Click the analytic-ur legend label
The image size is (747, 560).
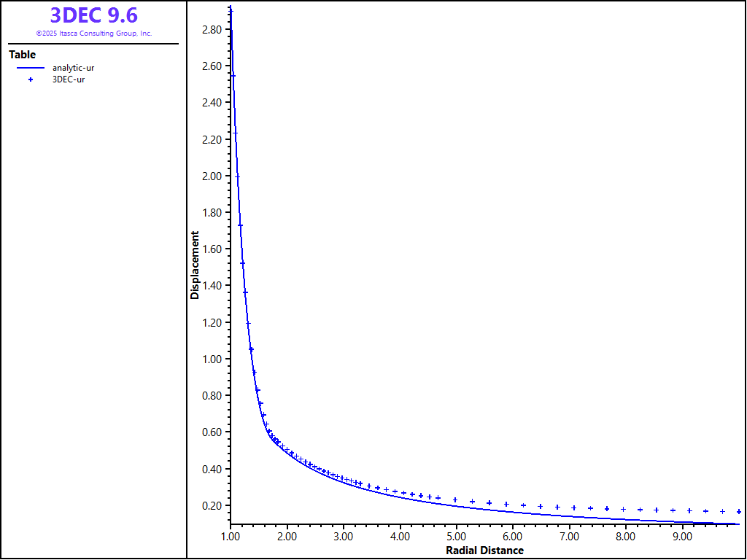(73, 68)
